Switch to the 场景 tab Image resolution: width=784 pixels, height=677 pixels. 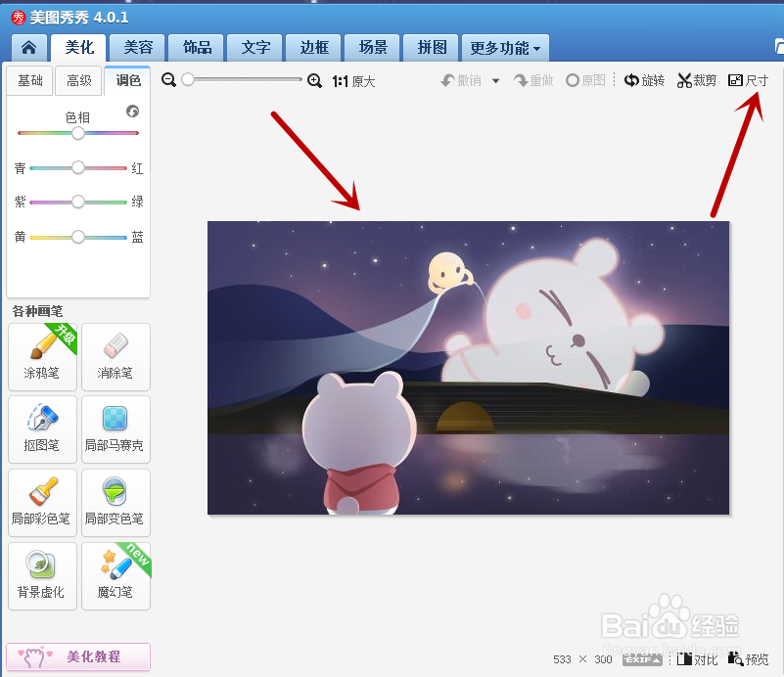pos(373,48)
